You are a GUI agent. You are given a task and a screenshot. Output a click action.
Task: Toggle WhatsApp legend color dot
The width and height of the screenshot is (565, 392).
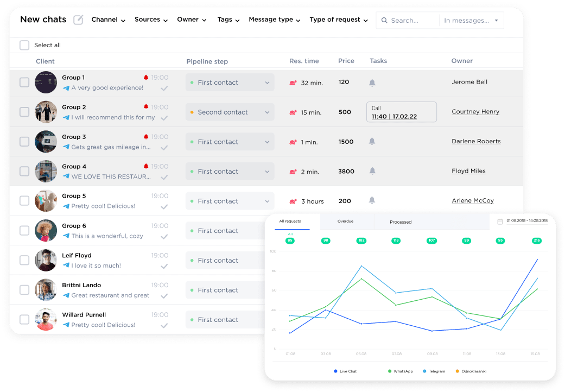[390, 371]
